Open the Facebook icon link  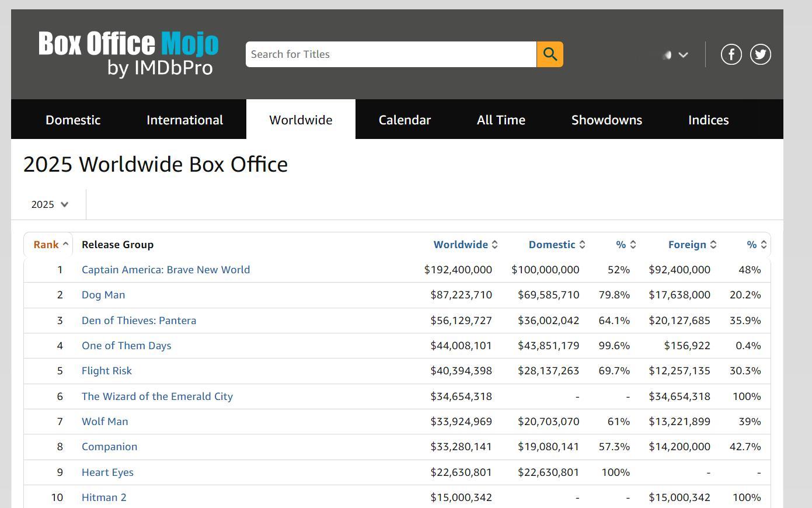tap(731, 54)
